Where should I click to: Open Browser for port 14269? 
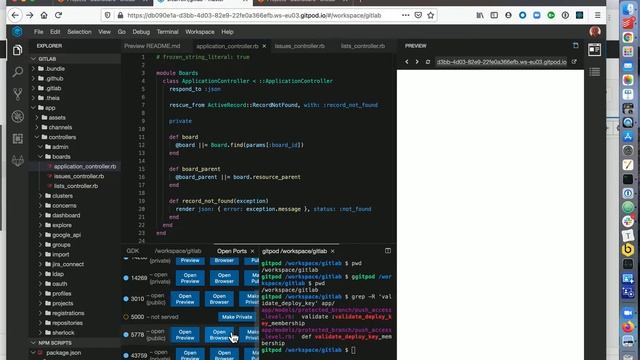[x=224, y=278]
